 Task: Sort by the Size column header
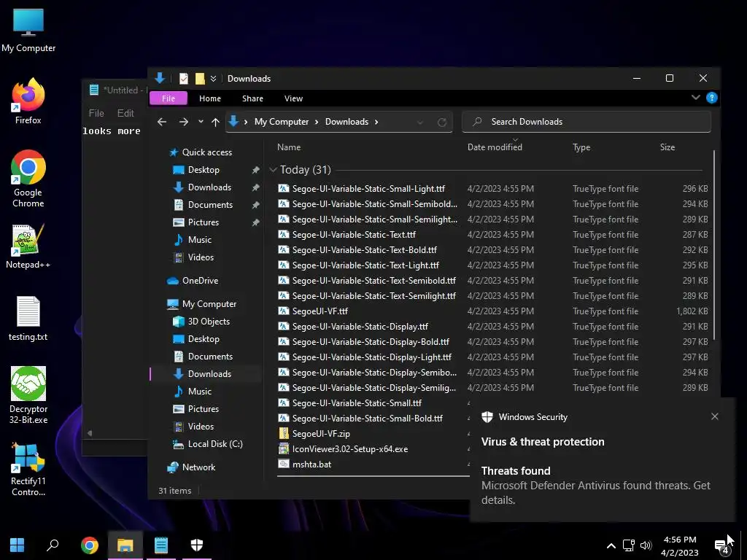pyautogui.click(x=667, y=147)
